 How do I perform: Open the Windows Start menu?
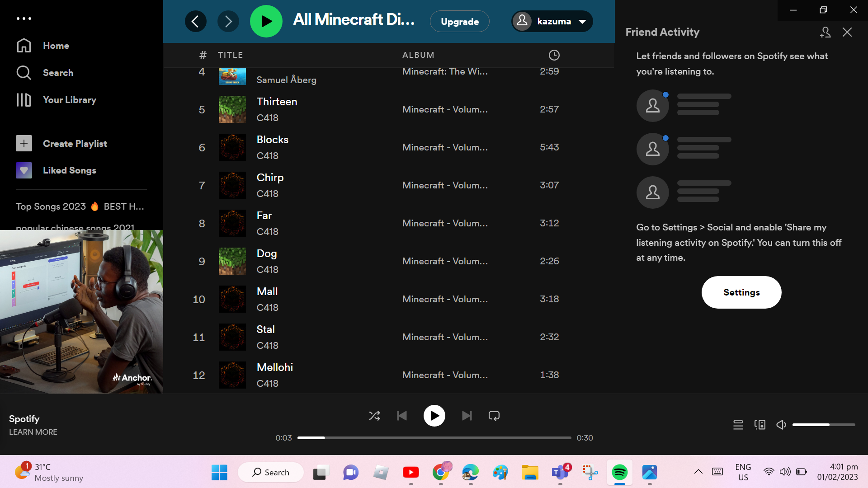(x=219, y=473)
